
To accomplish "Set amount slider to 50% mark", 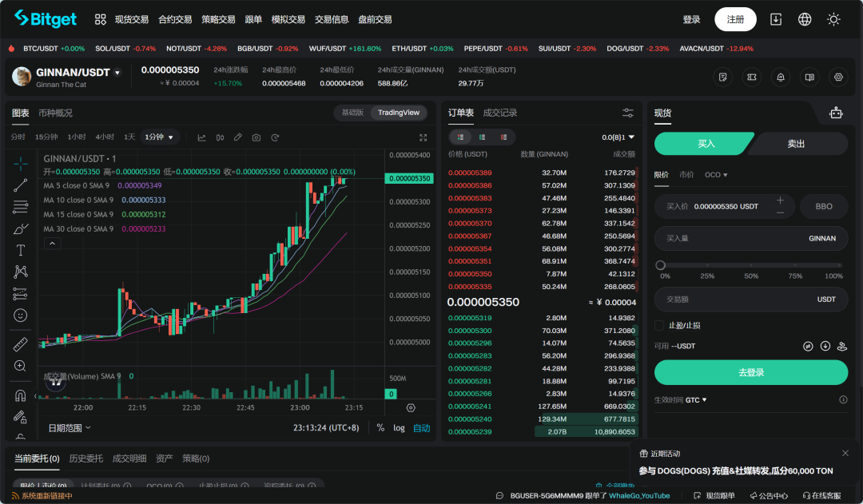I will click(751, 265).
